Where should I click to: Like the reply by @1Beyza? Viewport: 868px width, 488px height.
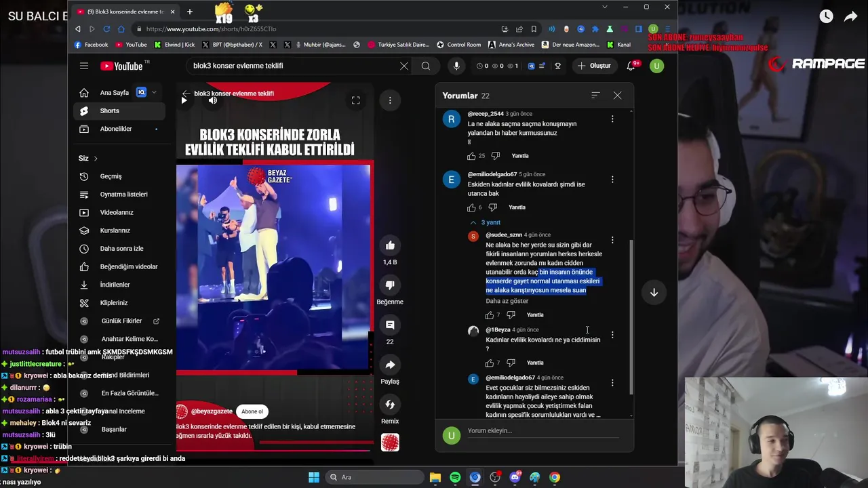pyautogui.click(x=490, y=363)
